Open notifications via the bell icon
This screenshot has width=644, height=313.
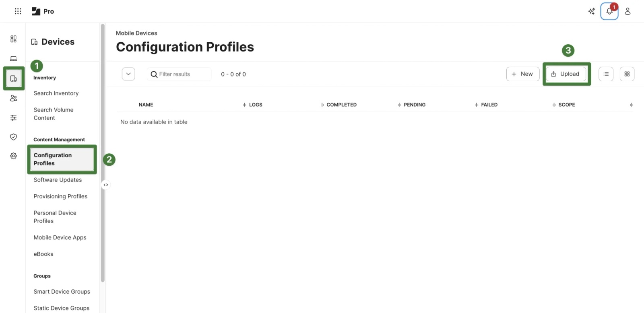[609, 11]
